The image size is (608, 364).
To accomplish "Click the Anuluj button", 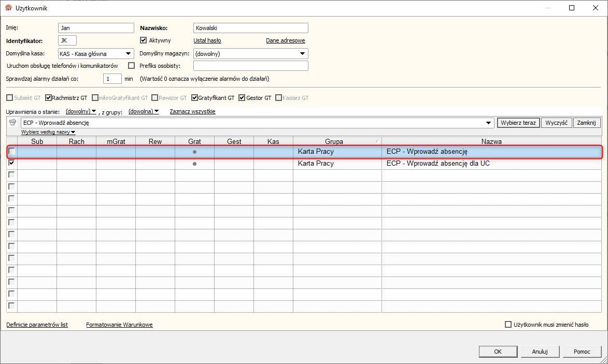I will 540,351.
